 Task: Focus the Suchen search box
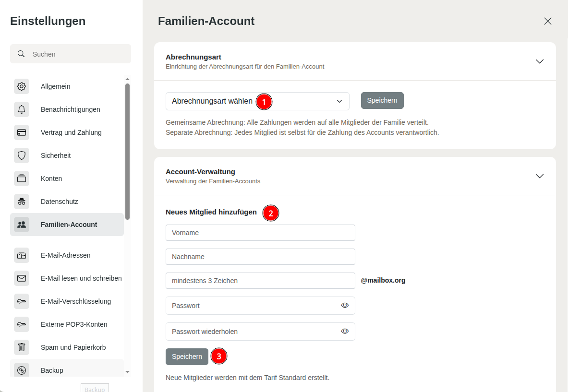click(x=77, y=54)
